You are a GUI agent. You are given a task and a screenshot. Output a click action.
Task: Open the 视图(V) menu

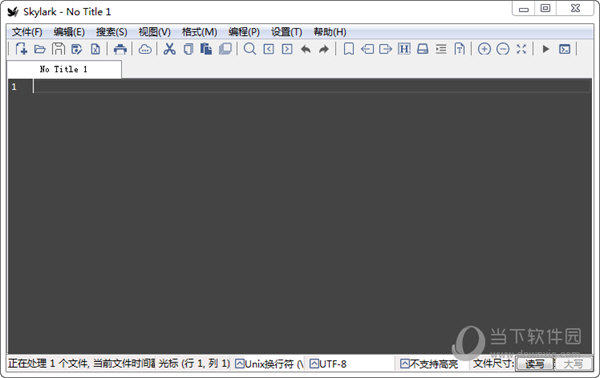pyautogui.click(x=154, y=32)
